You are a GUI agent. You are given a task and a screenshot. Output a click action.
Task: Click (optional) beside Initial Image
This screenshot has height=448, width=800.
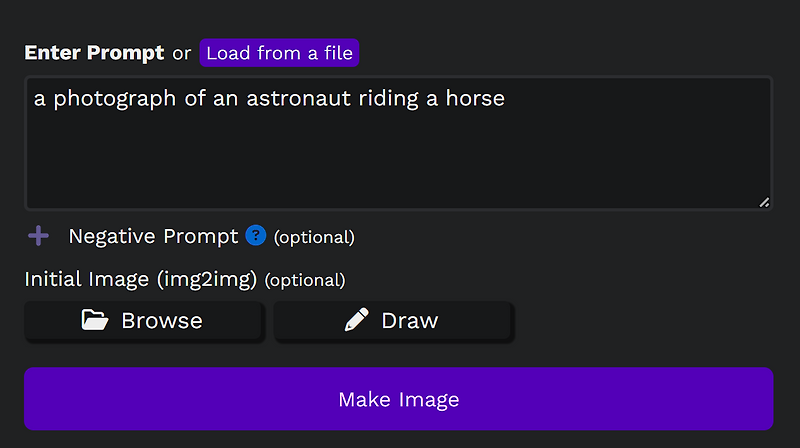point(305,280)
